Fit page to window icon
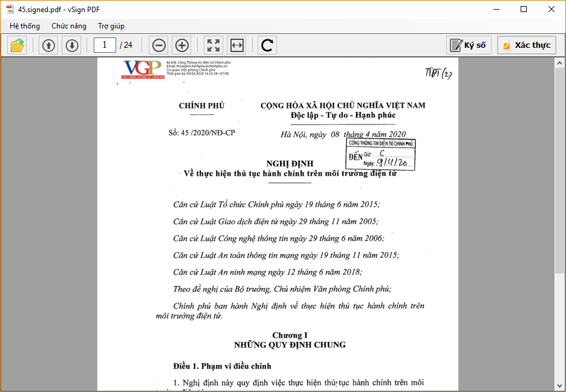Image resolution: width=566 pixels, height=392 pixels. tap(213, 45)
